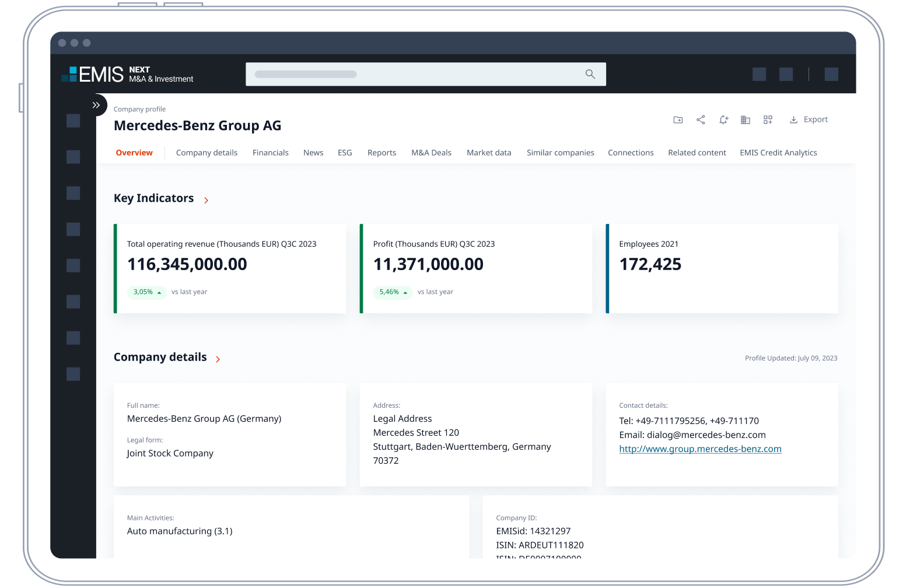This screenshot has width=903, height=588.
Task: Switch to the Financials tab
Action: pyautogui.click(x=270, y=153)
